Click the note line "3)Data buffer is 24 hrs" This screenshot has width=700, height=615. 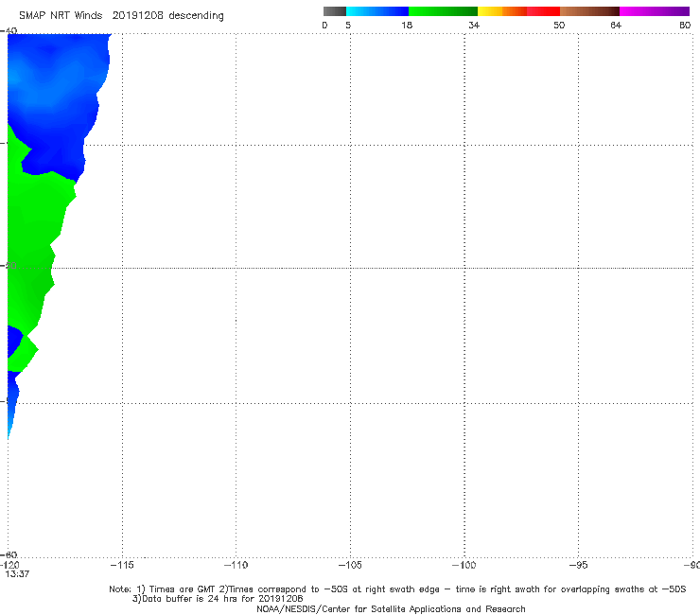(x=218, y=599)
